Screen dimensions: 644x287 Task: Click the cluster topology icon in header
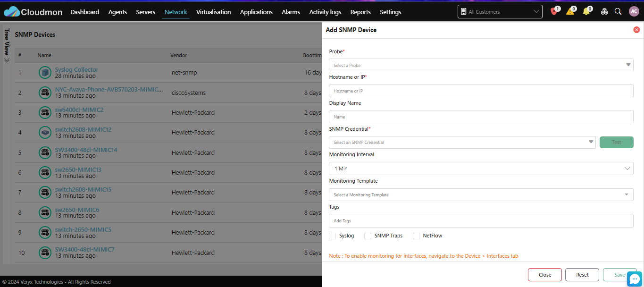(604, 12)
